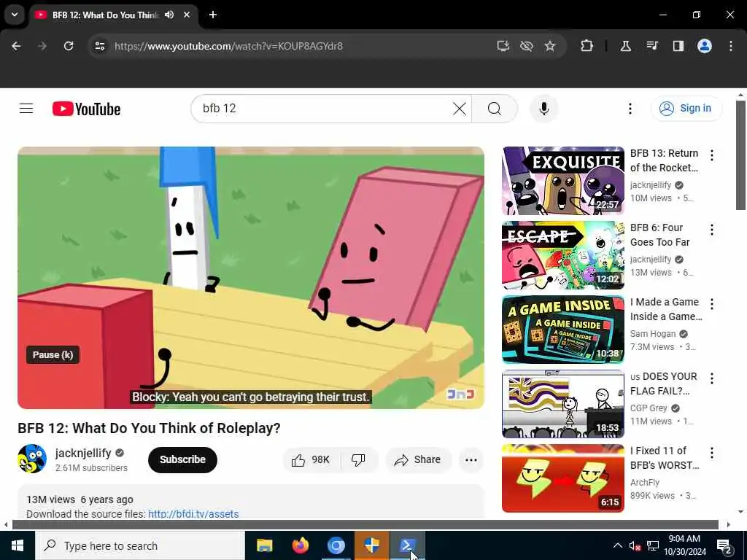Viewport: 747px width, 560px height.
Task: Open Firefox from the taskbar
Action: 300,545
